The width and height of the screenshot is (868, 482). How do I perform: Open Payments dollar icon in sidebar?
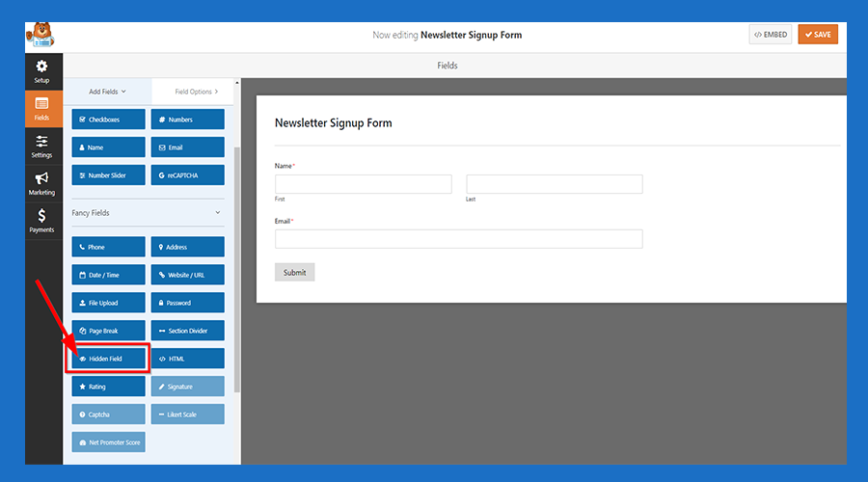coord(41,221)
